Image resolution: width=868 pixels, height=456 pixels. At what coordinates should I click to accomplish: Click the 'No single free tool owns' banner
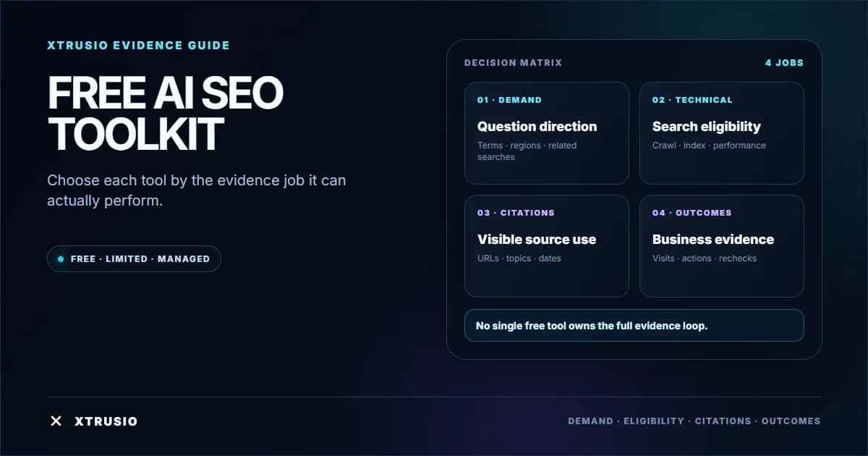[634, 326]
